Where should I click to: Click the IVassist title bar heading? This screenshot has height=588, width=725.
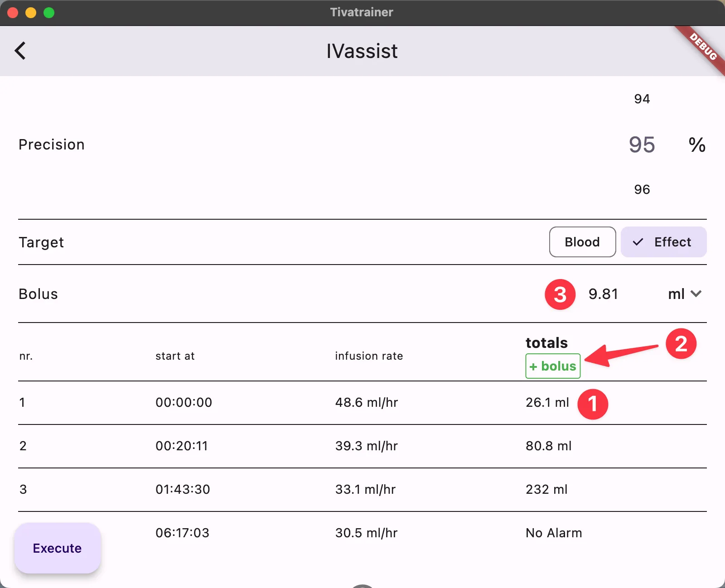click(x=362, y=51)
